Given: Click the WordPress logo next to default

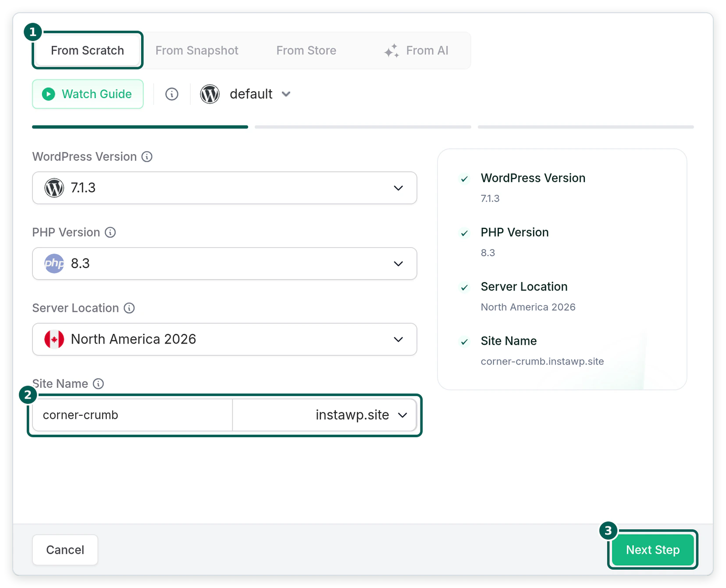Looking at the screenshot, I should pos(210,94).
